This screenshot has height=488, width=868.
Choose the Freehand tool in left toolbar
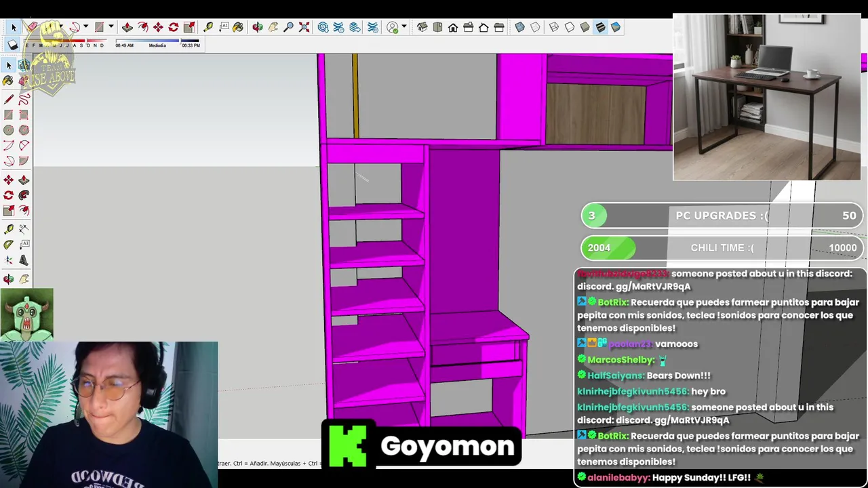click(24, 99)
